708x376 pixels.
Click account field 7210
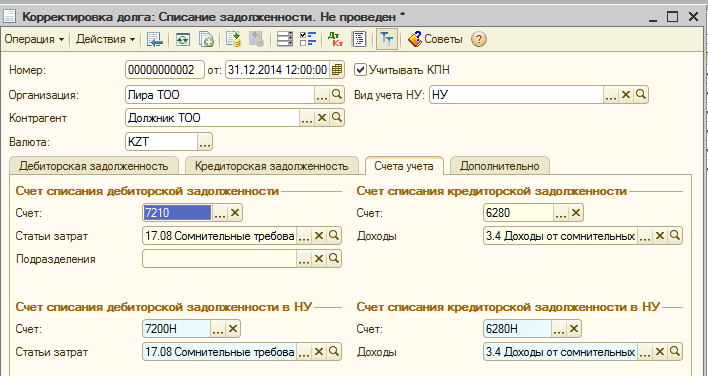(x=177, y=213)
